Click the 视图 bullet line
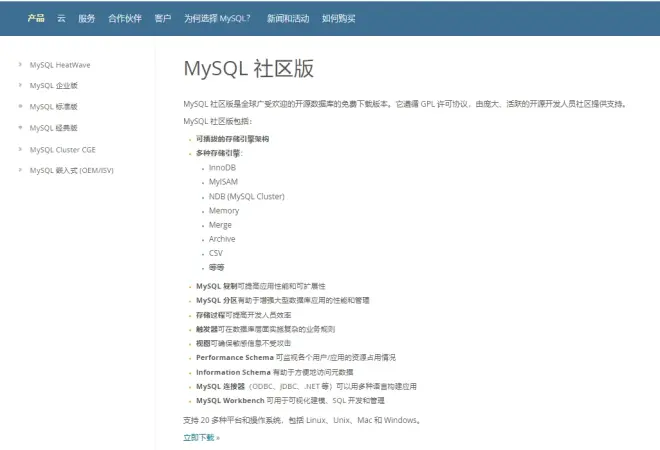 pos(243,343)
